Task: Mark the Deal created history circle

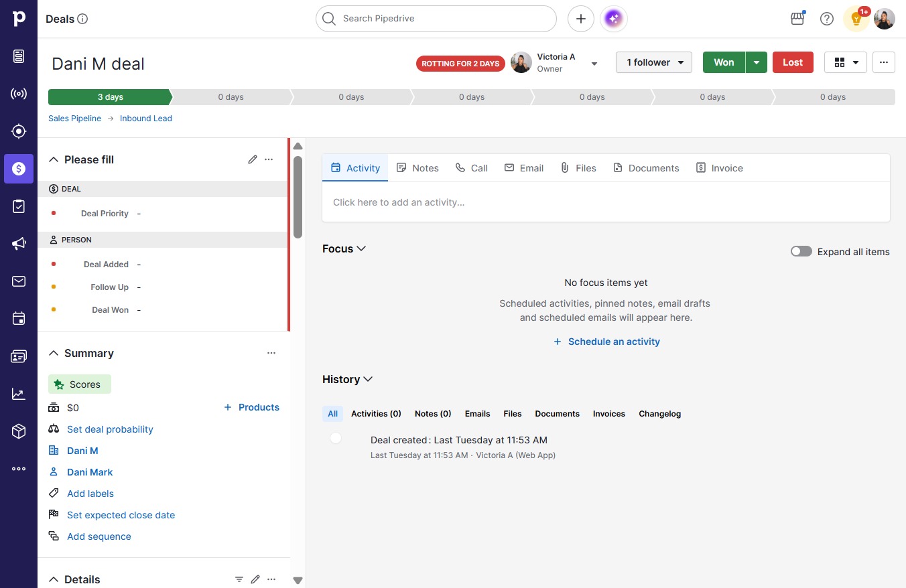Action: (x=336, y=438)
